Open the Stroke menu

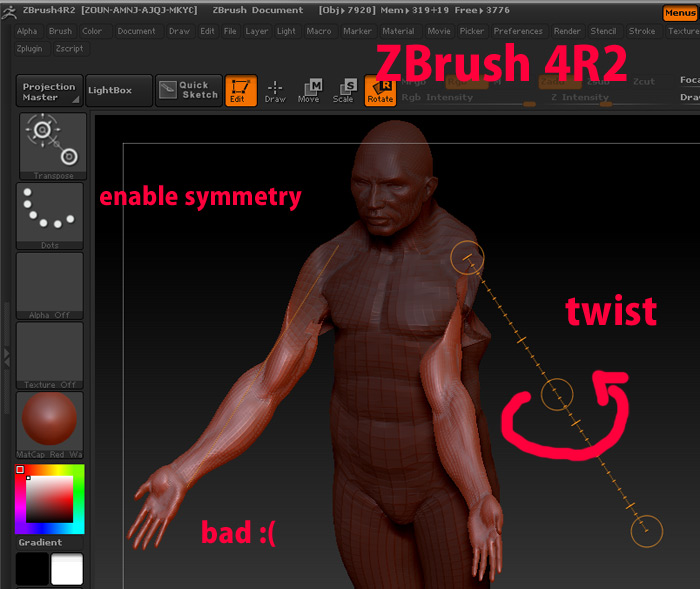(x=642, y=31)
